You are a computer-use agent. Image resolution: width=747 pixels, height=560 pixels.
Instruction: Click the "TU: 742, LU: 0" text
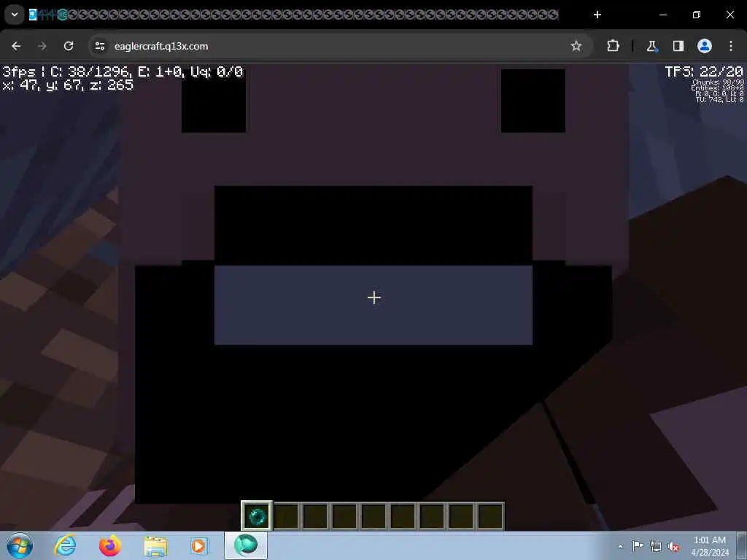(x=720, y=99)
